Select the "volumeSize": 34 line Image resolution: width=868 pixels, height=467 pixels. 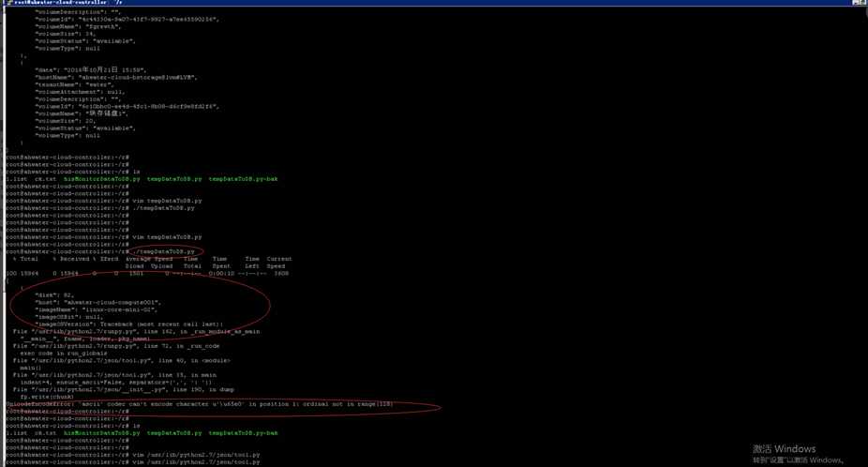[x=66, y=34]
